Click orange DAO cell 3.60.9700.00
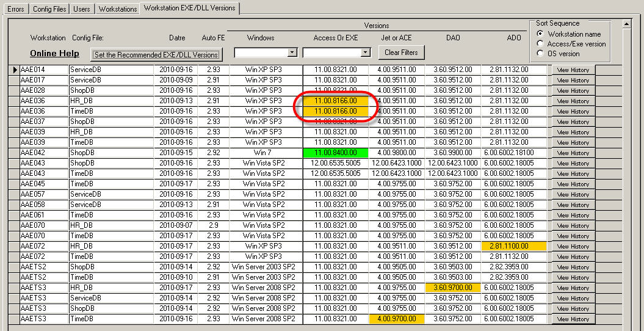The height and width of the screenshot is (331, 644). coord(452,288)
